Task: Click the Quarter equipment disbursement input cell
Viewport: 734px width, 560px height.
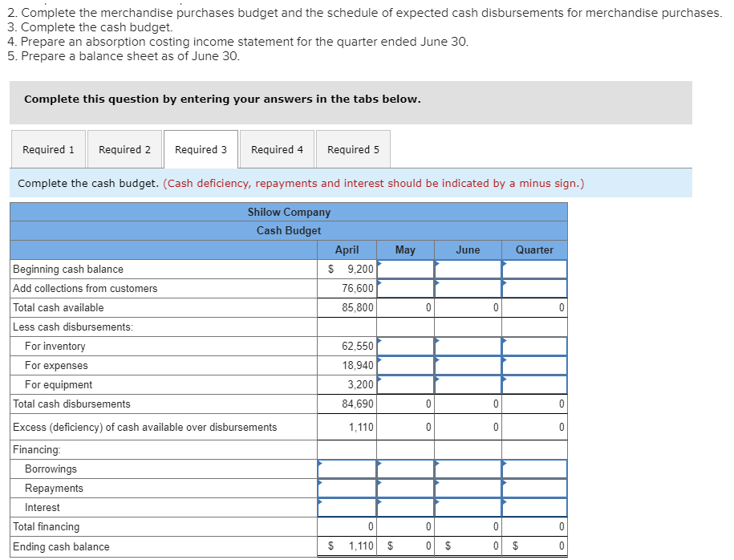Action: coord(534,384)
